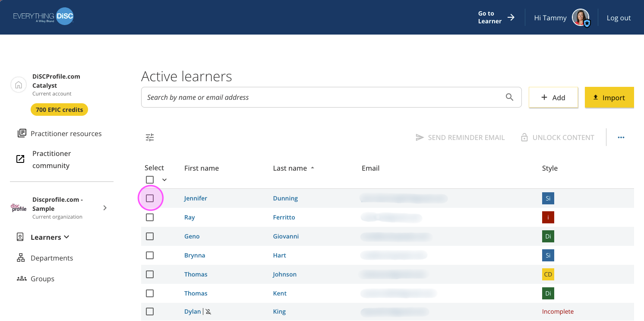Click the Practitioner community external-link icon
Screen dimensions: 644x321
click(20, 159)
